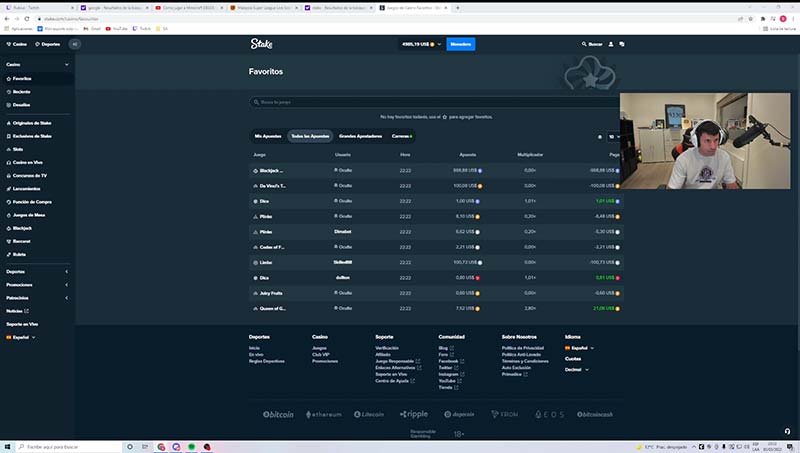Open the Español language dropdown in sidebar
The image size is (800, 453).
pos(21,337)
